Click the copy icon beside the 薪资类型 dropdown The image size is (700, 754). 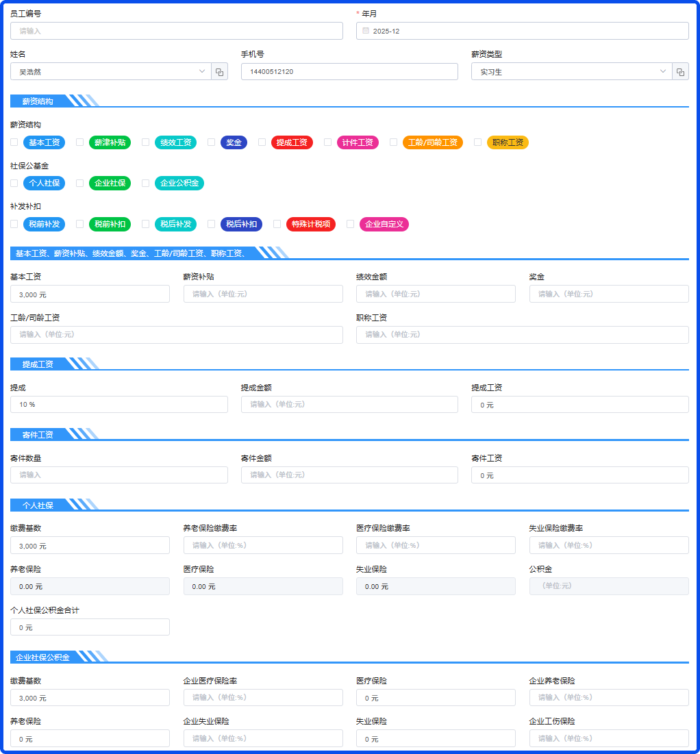pyautogui.click(x=680, y=72)
